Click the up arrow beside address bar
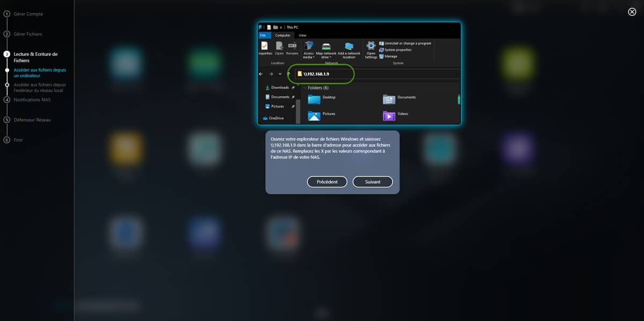The image size is (644, 321). (x=289, y=74)
